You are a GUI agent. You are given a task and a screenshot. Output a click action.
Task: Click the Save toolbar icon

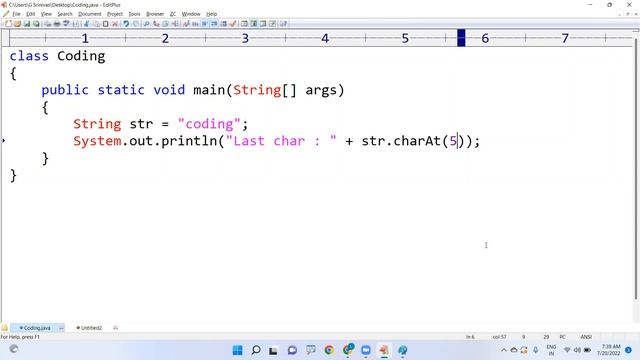point(27,24)
